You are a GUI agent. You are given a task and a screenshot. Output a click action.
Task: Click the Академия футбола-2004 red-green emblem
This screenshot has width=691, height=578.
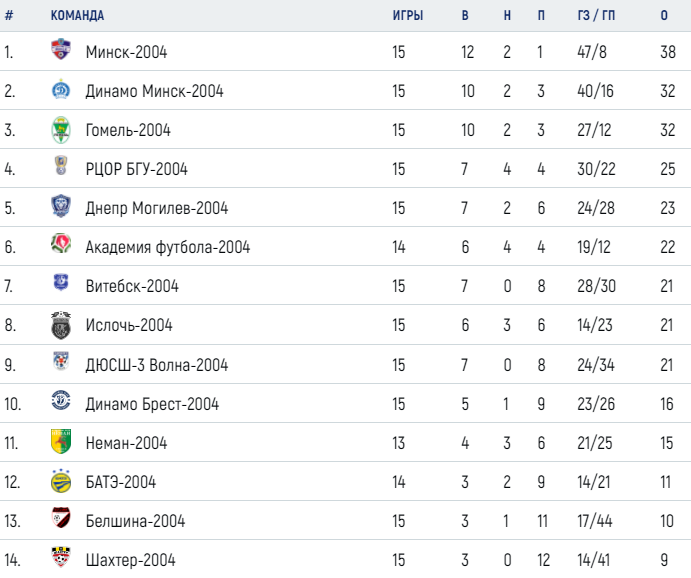(x=61, y=244)
